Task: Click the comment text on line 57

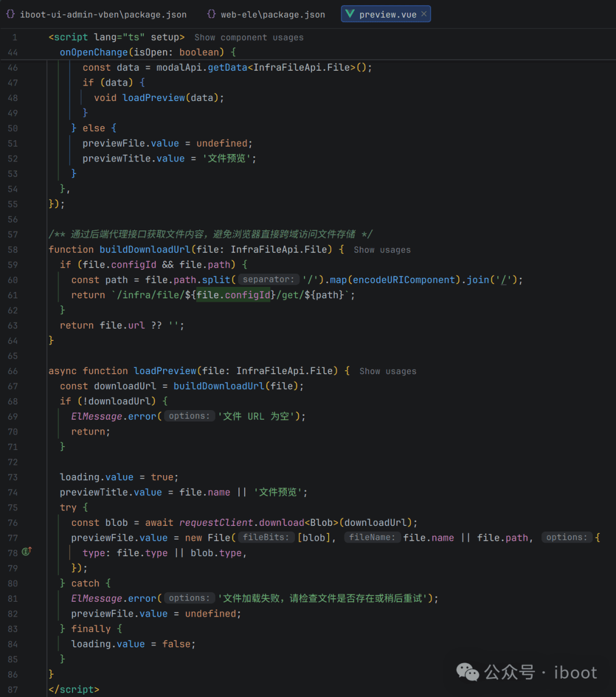Action: 210,234
